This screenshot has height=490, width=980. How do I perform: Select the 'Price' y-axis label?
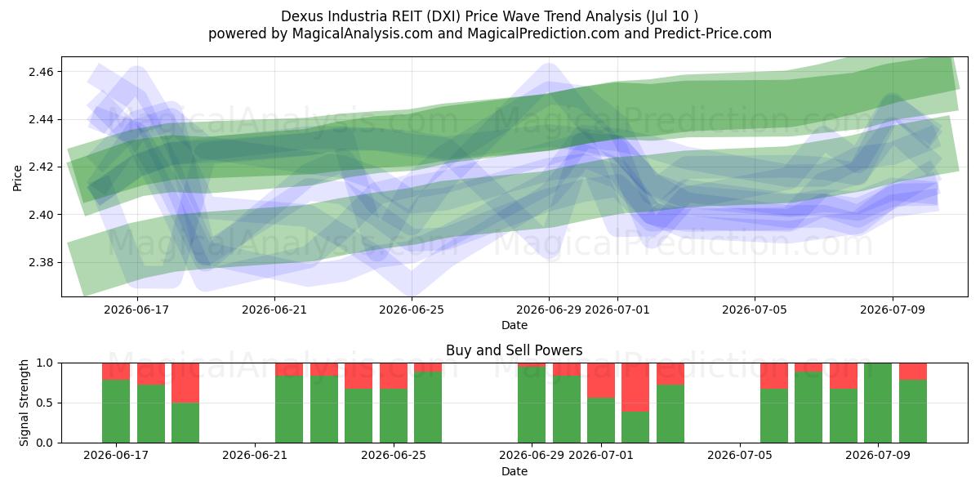pos(18,176)
